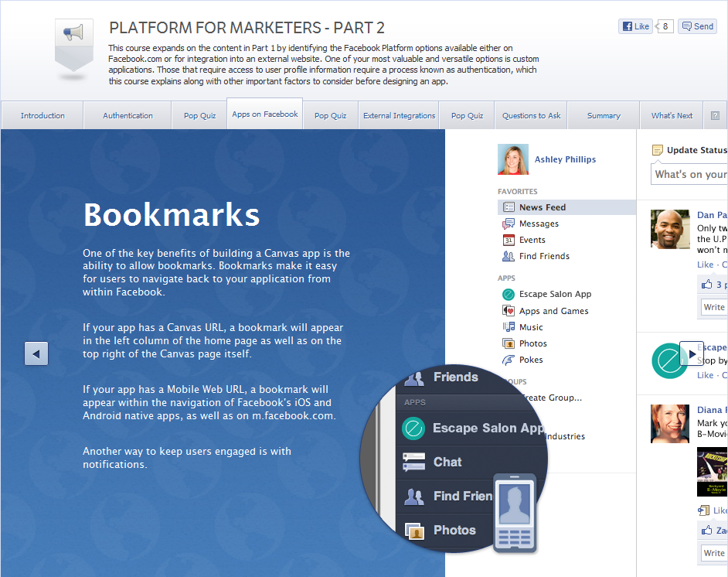Screen dimensions: 728x577
Task: Click the Escape Salon App label in sidebar Apps
Action: pos(556,294)
